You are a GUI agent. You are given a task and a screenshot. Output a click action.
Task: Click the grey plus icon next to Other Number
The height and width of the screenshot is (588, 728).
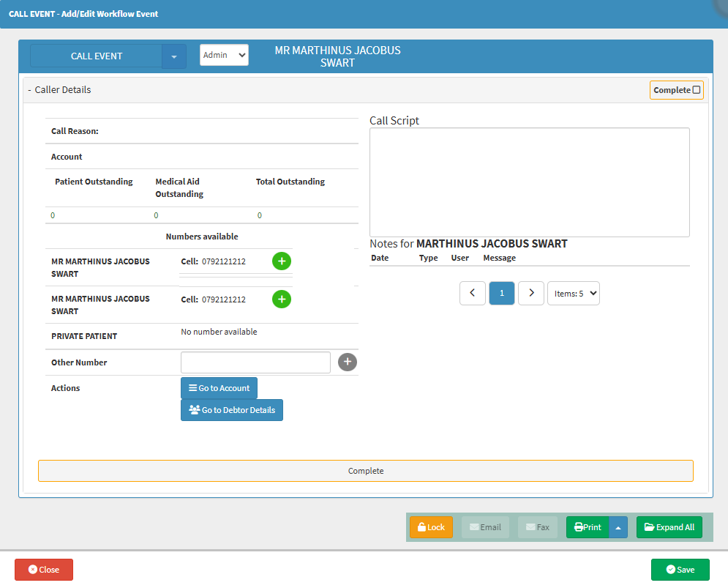pyautogui.click(x=348, y=362)
